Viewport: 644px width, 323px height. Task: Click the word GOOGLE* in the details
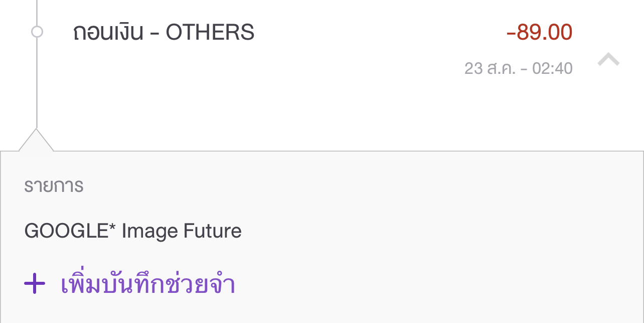click(66, 231)
